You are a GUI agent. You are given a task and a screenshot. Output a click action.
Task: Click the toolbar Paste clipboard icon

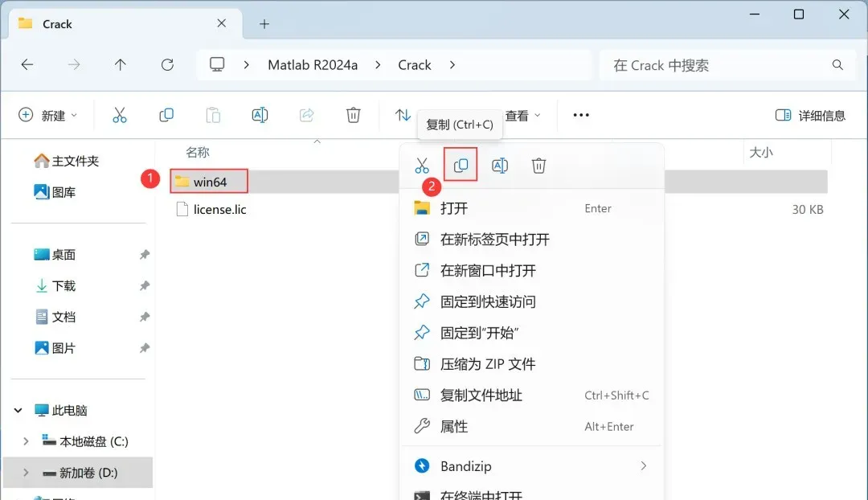click(x=213, y=115)
